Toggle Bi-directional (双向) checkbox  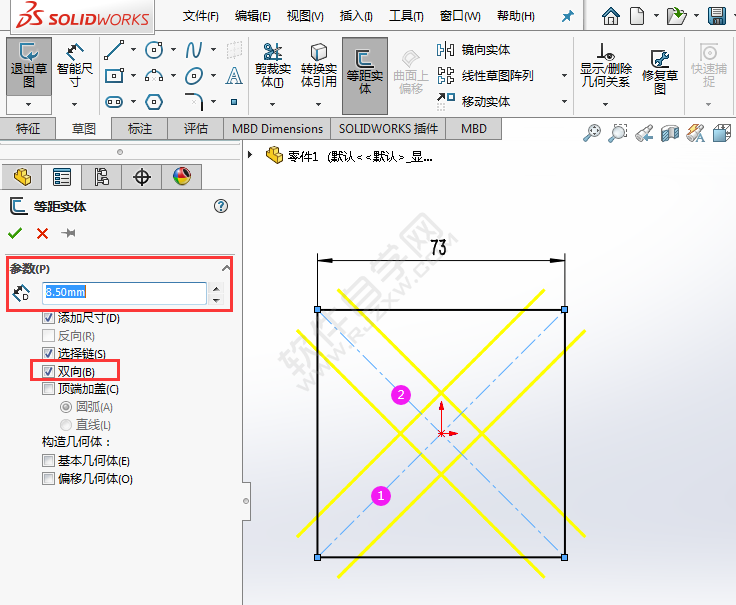[x=48, y=371]
